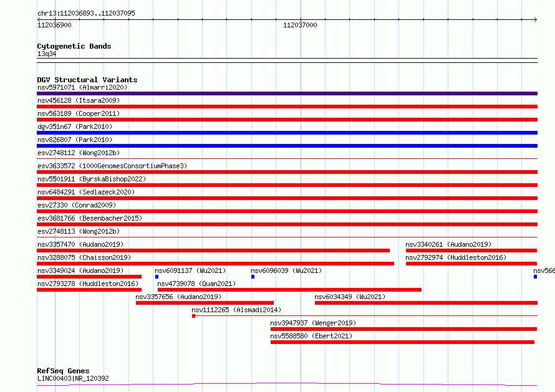Viewport: 555px width, 392px height.
Task: Click nsv2792974 (Huddleston2016) variant label
Action: [456, 257]
